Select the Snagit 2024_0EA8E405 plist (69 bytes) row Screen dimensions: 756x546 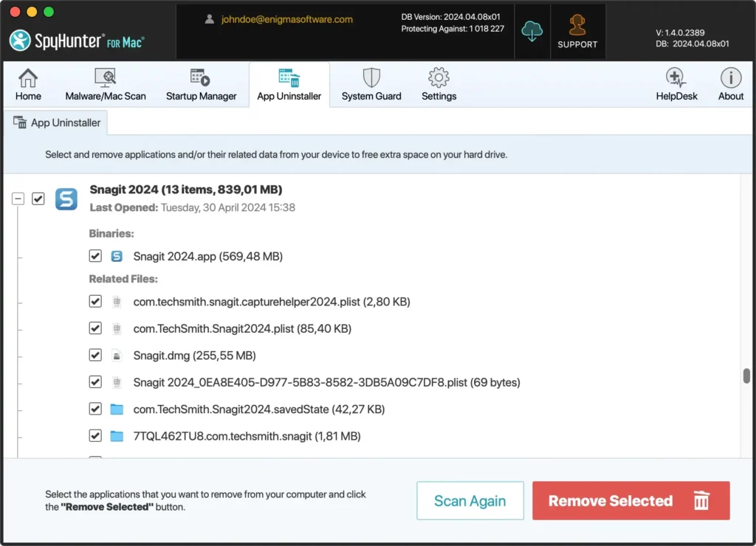(x=326, y=383)
